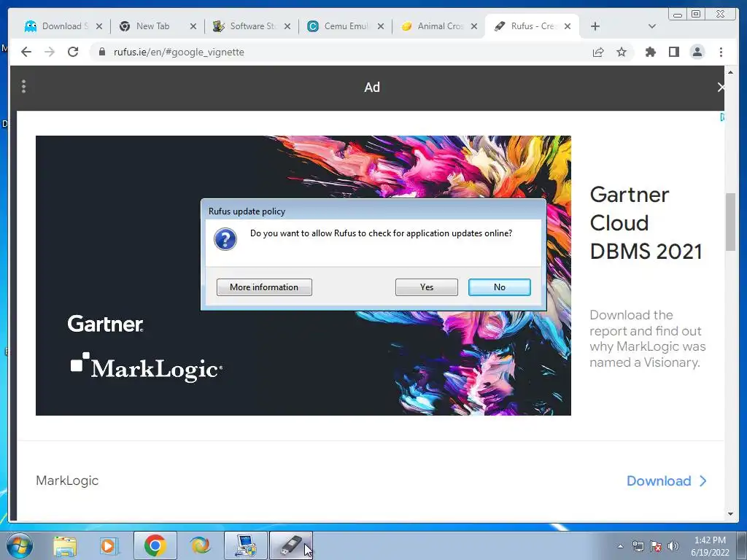
Task: Switch to Chrome in taskbar
Action: [155, 545]
